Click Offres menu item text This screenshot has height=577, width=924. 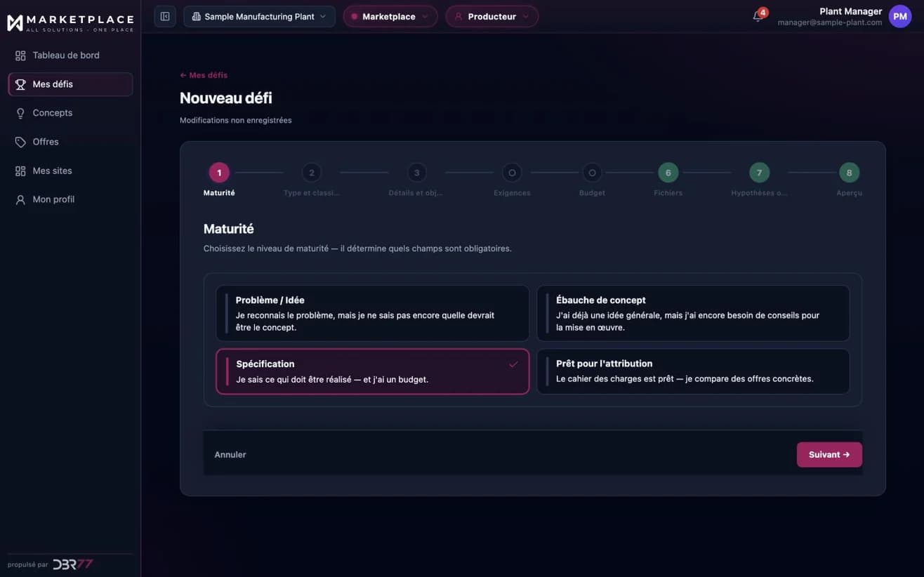tap(46, 142)
